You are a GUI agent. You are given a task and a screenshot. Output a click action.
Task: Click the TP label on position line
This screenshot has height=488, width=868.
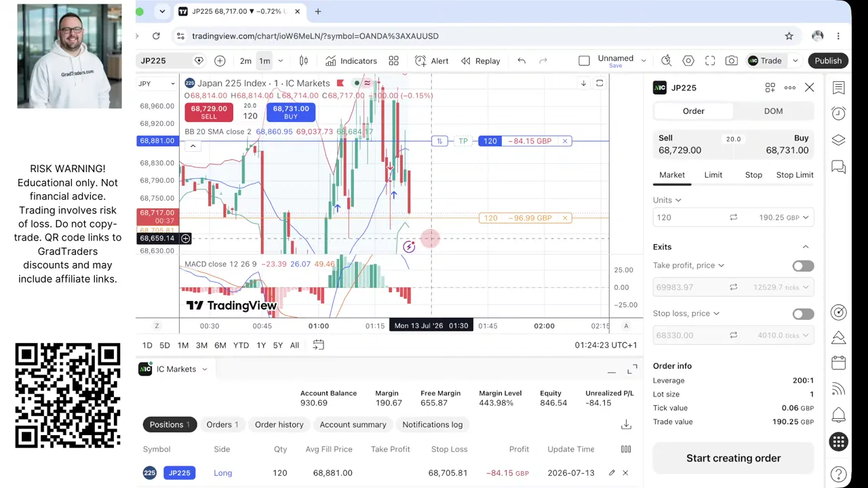(463, 141)
